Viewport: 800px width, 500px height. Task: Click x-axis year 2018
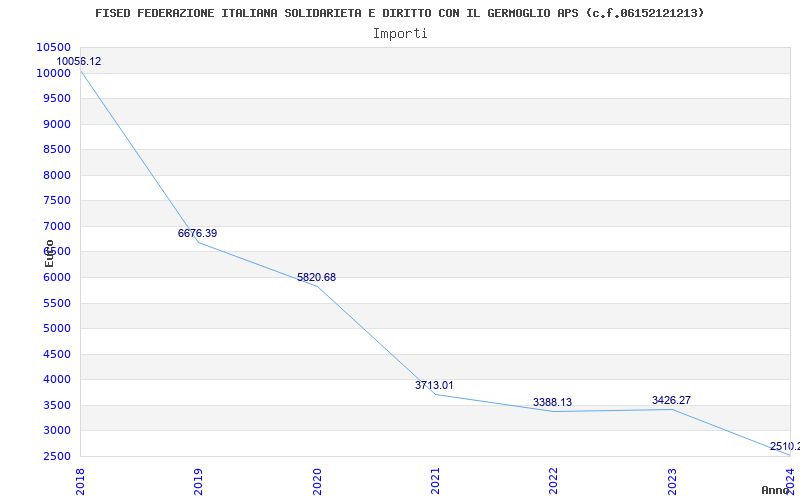(79, 481)
